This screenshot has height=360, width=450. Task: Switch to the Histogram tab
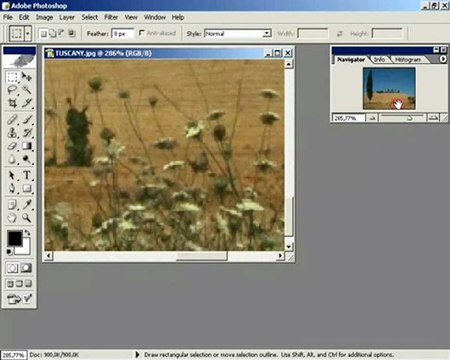pos(408,59)
